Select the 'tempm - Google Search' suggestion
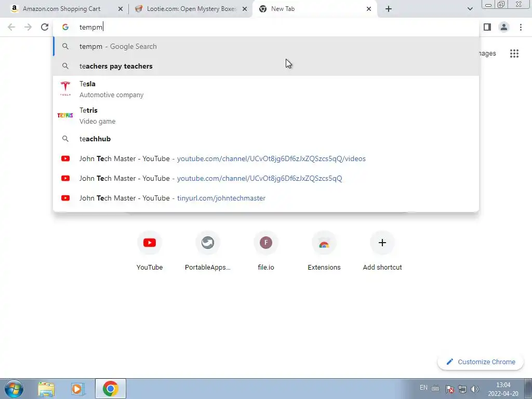 click(266, 46)
